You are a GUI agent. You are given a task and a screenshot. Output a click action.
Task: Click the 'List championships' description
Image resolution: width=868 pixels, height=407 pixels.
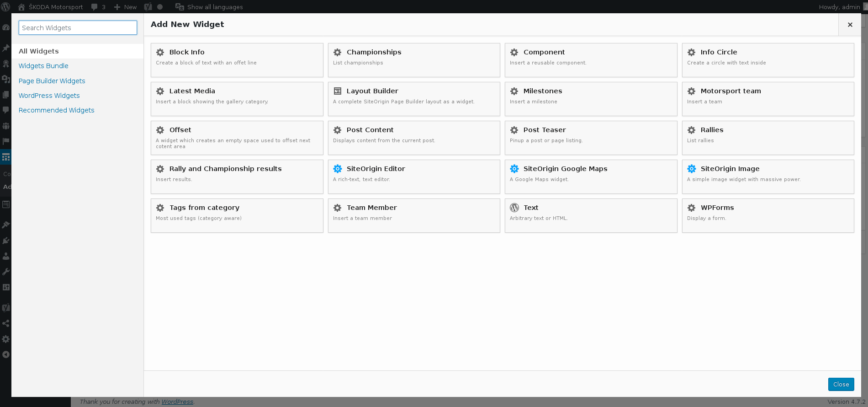coord(358,63)
